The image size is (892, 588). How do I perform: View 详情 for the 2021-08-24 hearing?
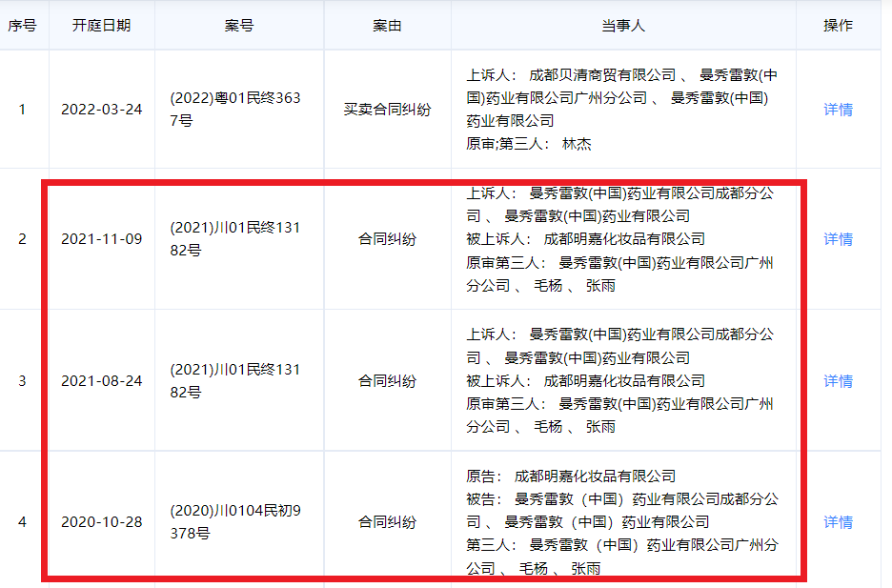click(x=838, y=381)
